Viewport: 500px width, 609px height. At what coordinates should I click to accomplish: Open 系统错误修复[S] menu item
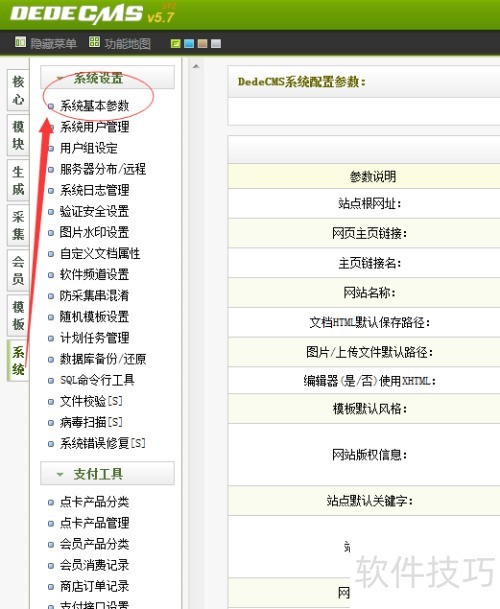103,443
